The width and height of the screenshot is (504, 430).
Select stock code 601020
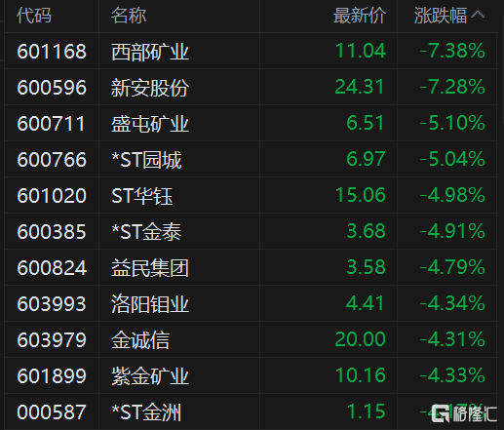52,196
